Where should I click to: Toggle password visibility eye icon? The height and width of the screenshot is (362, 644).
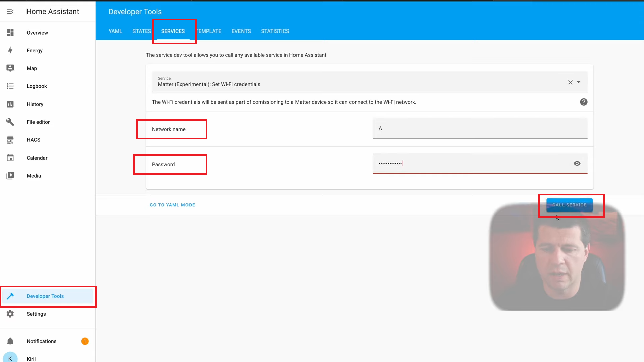coord(577,163)
